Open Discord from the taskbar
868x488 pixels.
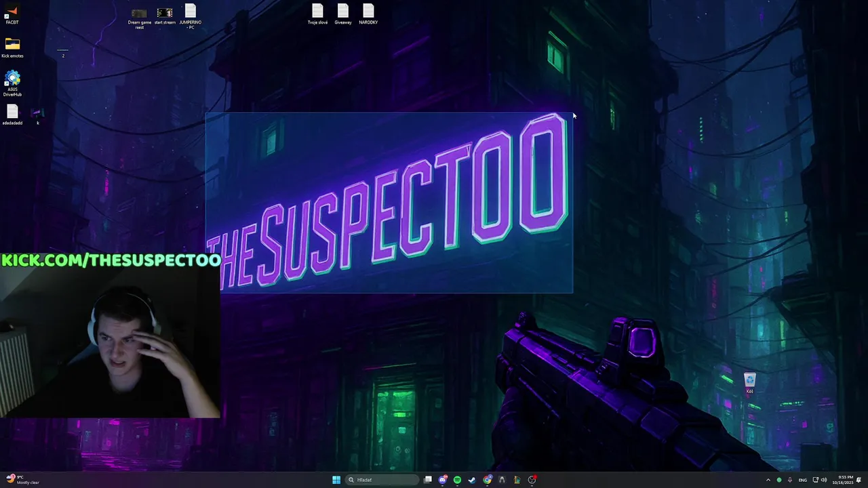tap(443, 480)
